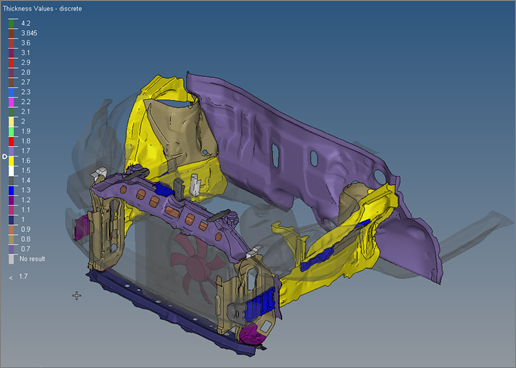Click the 4.2 thickness green swatch
The height and width of the screenshot is (368, 516).
click(11, 23)
